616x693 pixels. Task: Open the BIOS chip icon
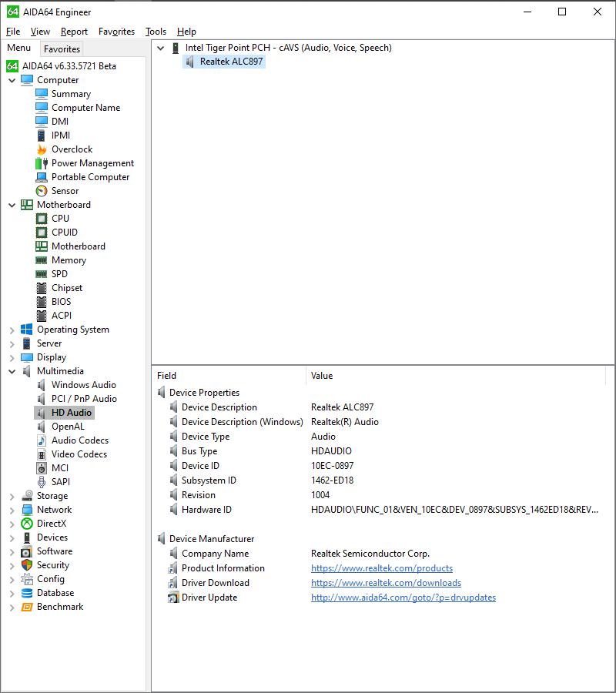[x=42, y=301]
